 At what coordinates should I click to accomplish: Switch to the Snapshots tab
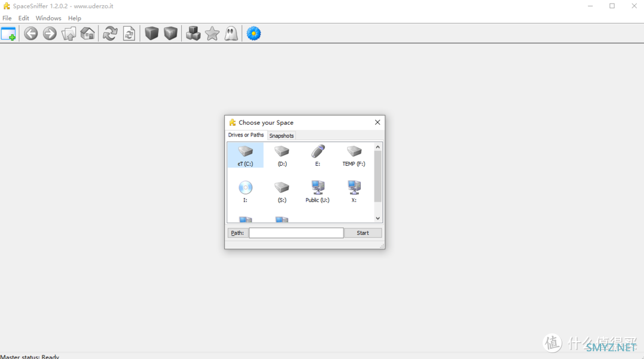(x=281, y=135)
